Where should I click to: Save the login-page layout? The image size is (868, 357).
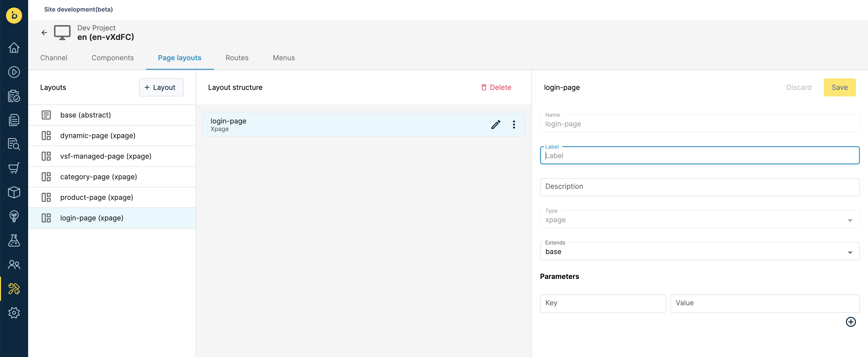coord(839,88)
